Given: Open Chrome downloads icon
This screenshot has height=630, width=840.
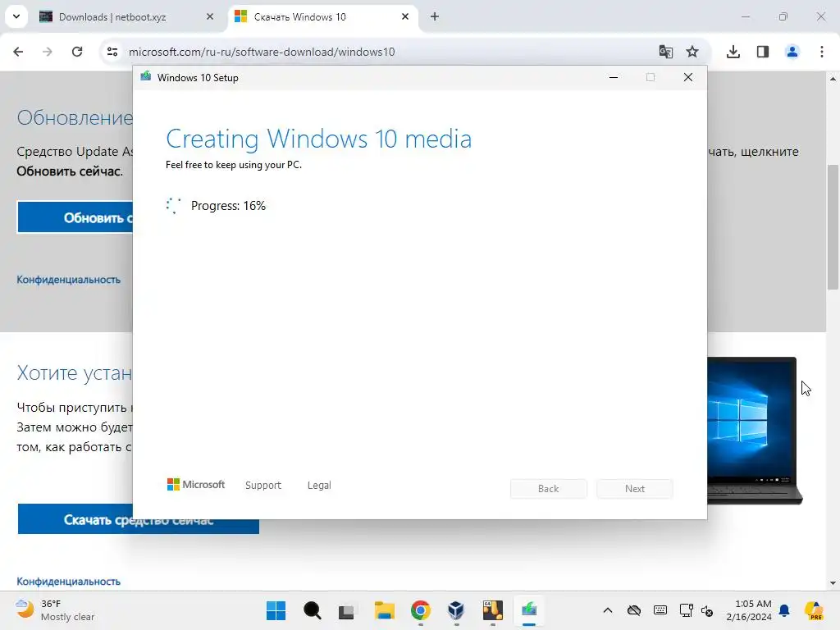Looking at the screenshot, I should click(x=733, y=52).
